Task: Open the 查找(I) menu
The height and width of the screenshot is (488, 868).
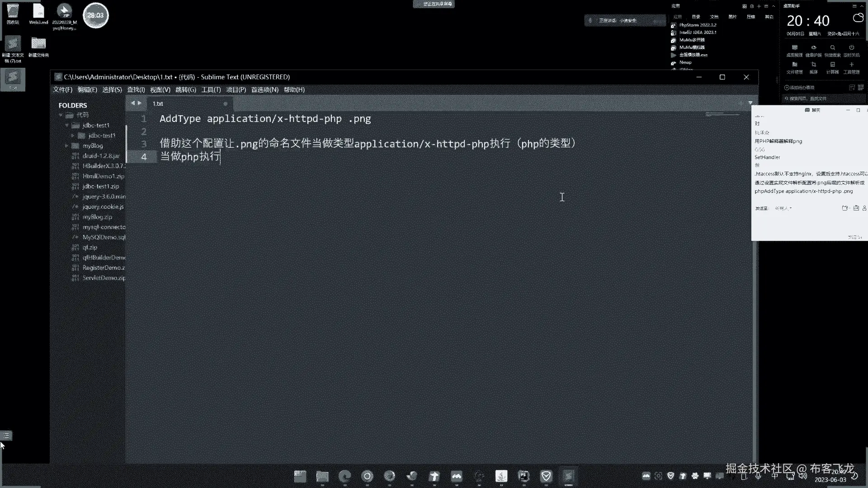Action: tap(136, 89)
